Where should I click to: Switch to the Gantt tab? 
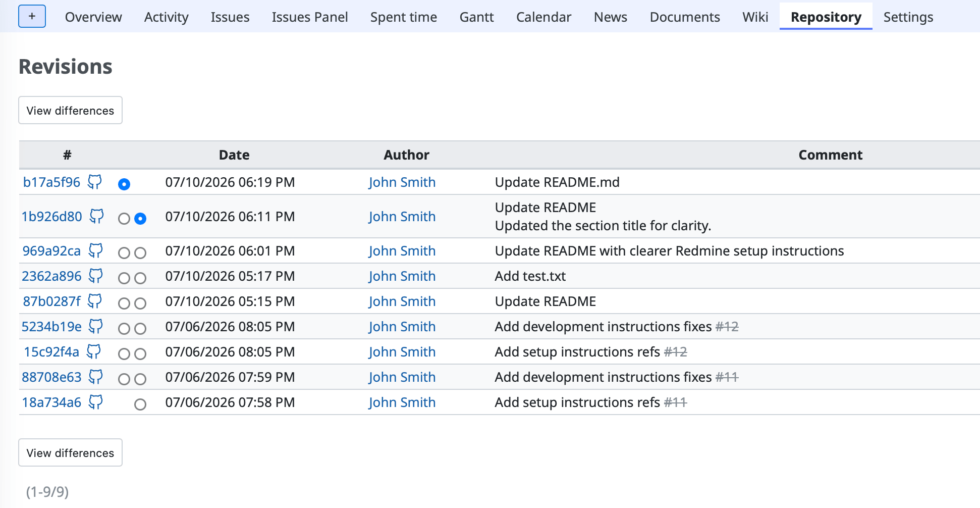point(476,17)
